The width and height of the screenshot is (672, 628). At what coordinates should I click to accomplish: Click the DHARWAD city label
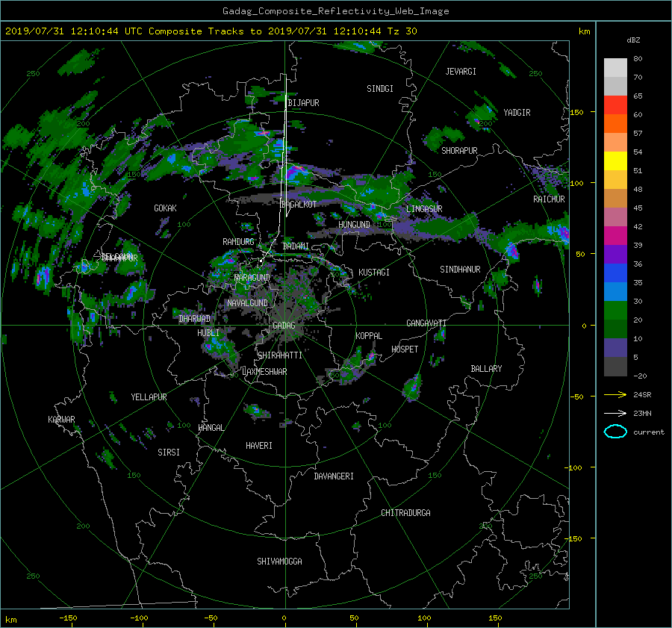tap(195, 319)
